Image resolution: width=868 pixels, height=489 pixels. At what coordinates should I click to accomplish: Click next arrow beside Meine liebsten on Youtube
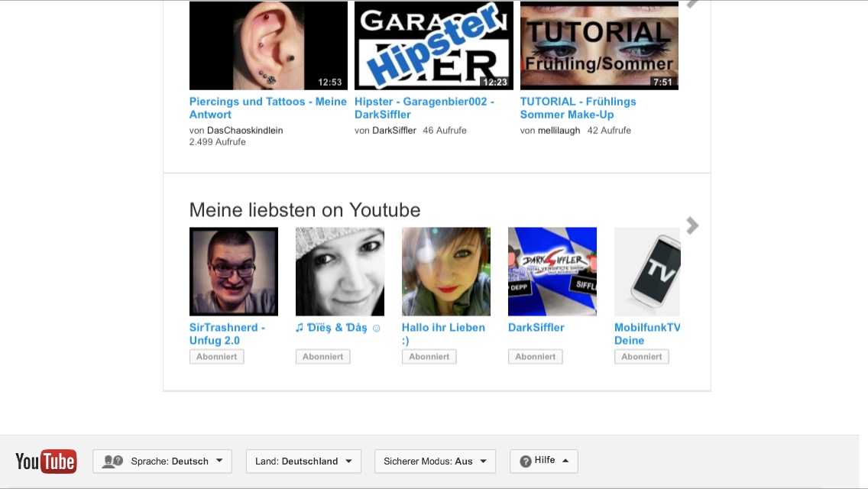coord(692,225)
